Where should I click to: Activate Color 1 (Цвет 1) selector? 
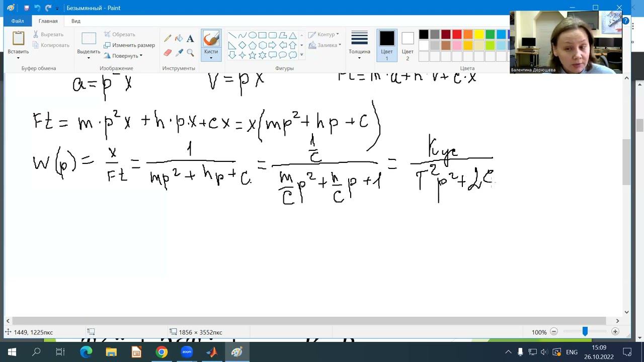click(387, 45)
